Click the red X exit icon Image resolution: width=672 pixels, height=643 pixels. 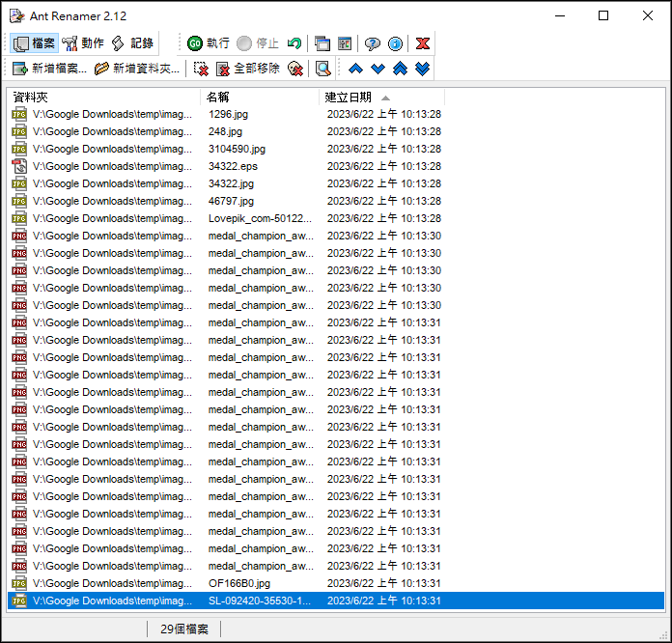[x=423, y=43]
